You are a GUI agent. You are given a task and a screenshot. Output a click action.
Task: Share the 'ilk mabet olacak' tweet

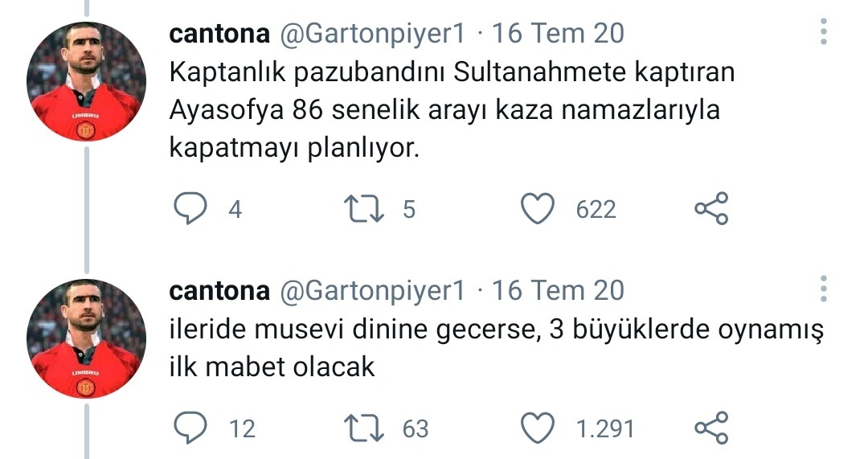(x=710, y=428)
